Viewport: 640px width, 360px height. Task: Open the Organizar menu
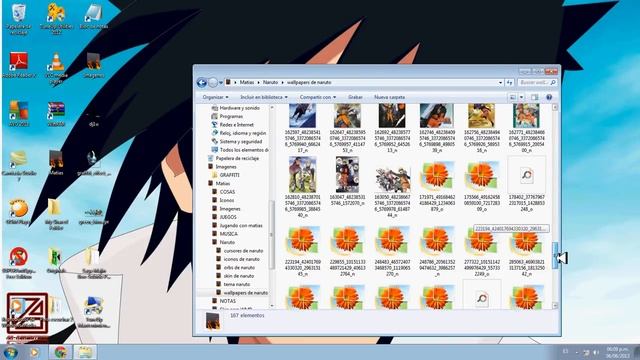coord(215,97)
